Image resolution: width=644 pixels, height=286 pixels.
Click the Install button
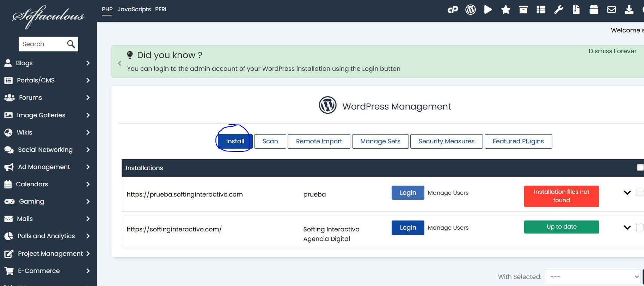pos(235,141)
